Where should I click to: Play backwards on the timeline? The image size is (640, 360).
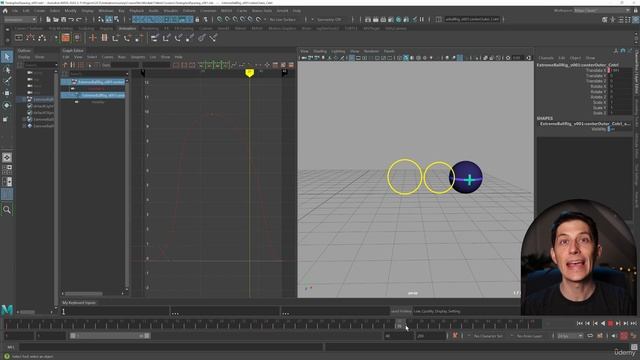(603, 323)
